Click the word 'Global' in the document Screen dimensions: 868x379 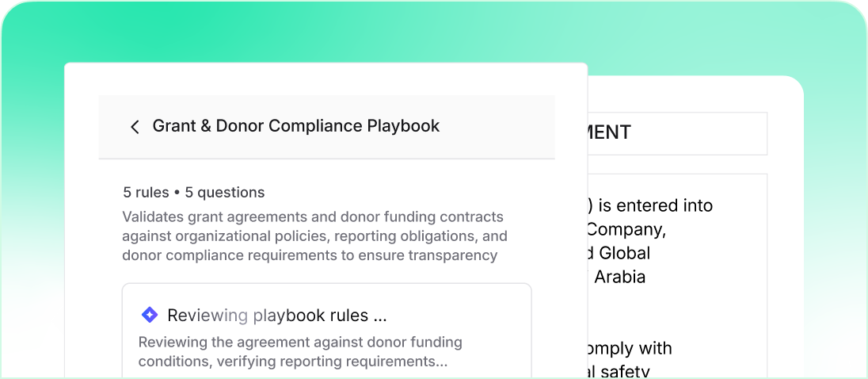point(624,253)
